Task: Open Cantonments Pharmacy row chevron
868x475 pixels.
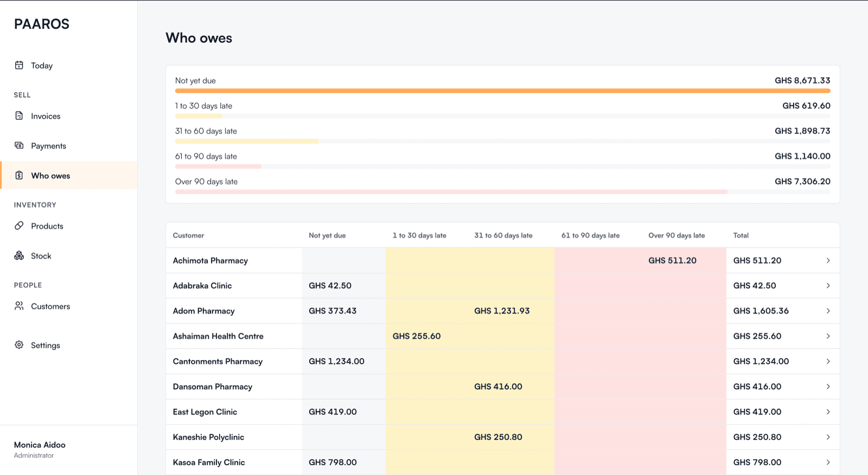Action: [x=828, y=361]
